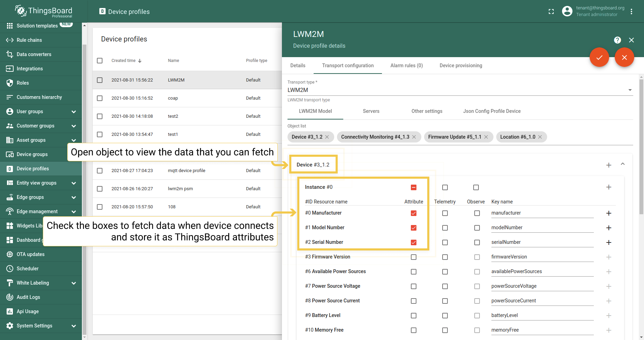Edit the batteryLevel key name field
Viewport: 644px width, 340px height.
(542, 315)
